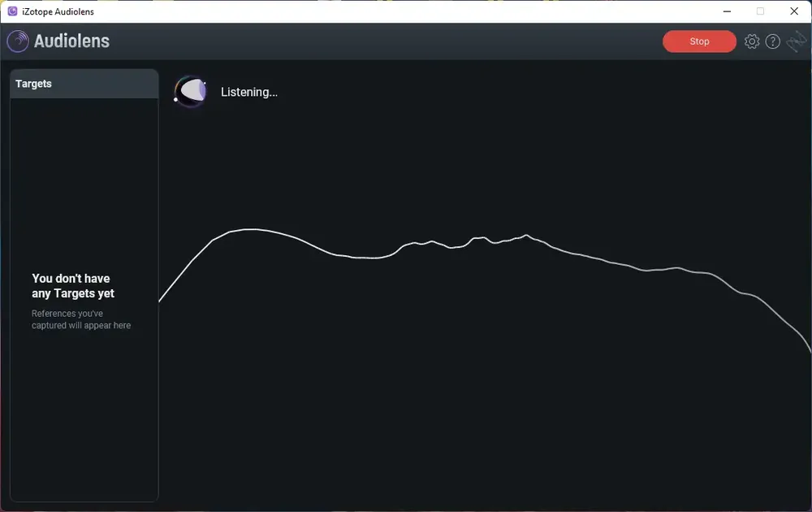
Task: Click the Audiolens logo icon in header
Action: pyautogui.click(x=18, y=41)
